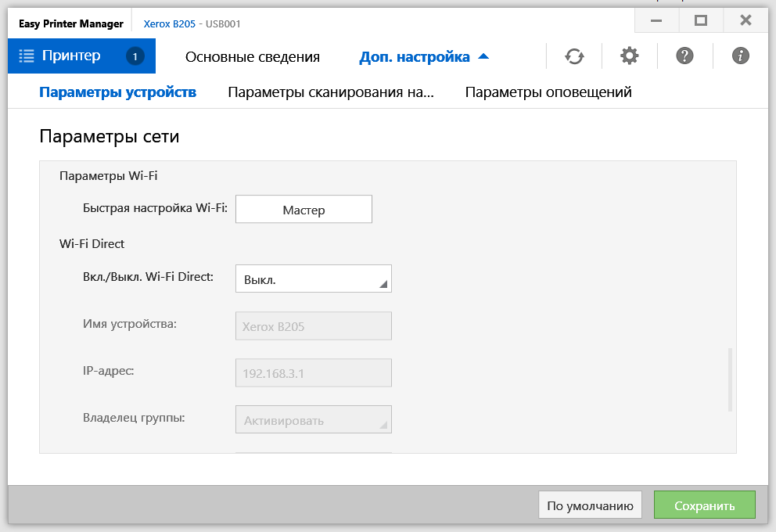
Task: Go to the Параметры оповещений tab
Action: (x=548, y=92)
